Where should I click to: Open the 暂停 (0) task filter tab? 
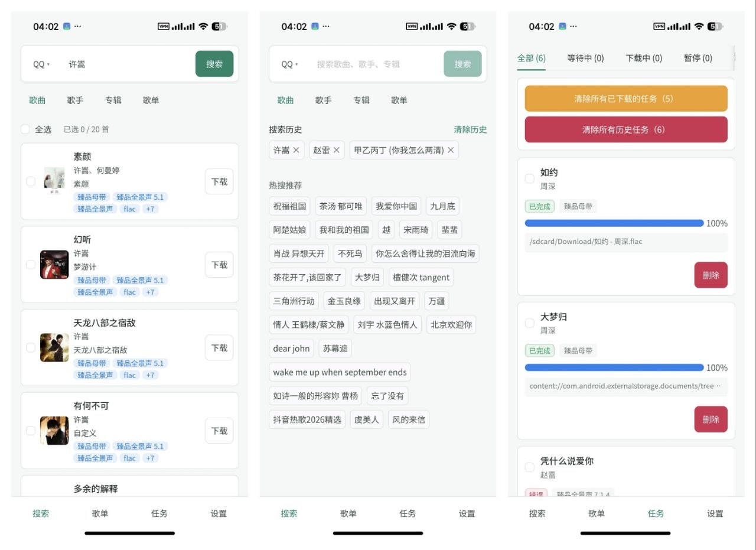(x=698, y=58)
